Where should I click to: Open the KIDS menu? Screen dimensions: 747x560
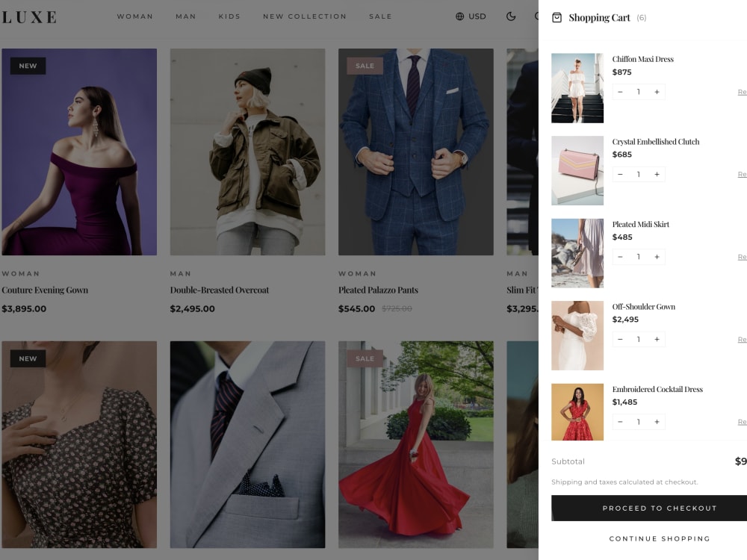pos(229,16)
